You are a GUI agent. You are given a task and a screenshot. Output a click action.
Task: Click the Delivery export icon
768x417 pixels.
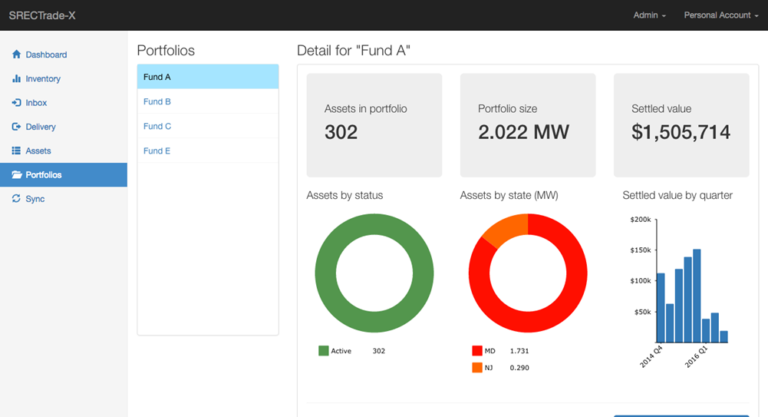pos(16,127)
